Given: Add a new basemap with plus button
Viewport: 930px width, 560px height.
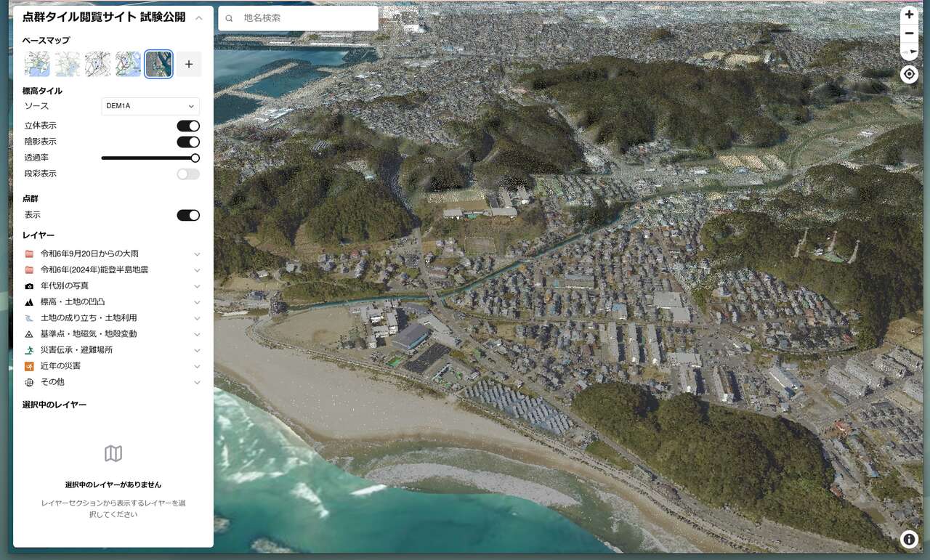Looking at the screenshot, I should 189,64.
